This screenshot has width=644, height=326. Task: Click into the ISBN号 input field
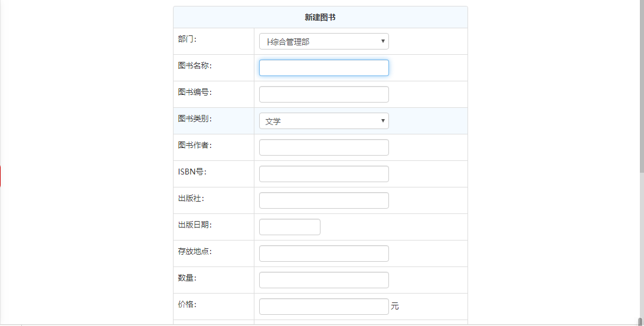[323, 174]
